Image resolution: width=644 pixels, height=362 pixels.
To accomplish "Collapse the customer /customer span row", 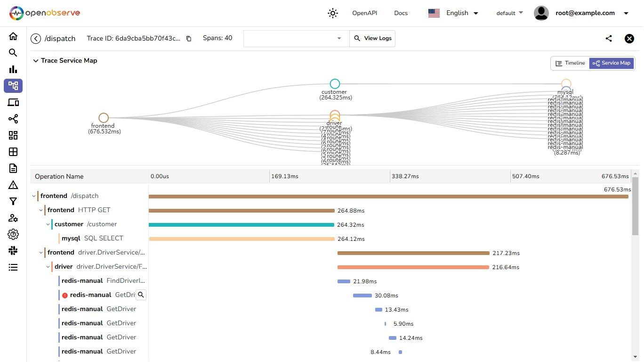I will click(x=48, y=224).
